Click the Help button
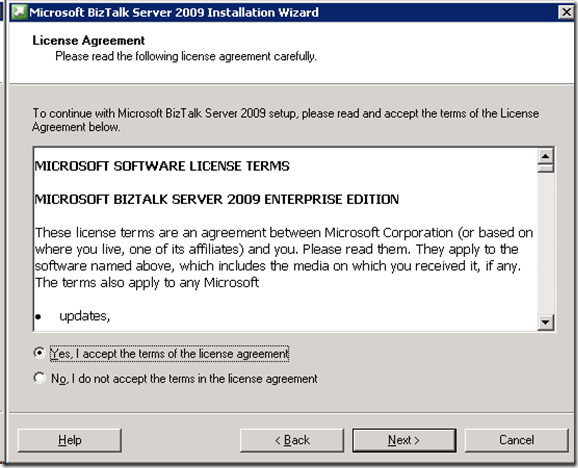The height and width of the screenshot is (468, 578). tap(70, 440)
